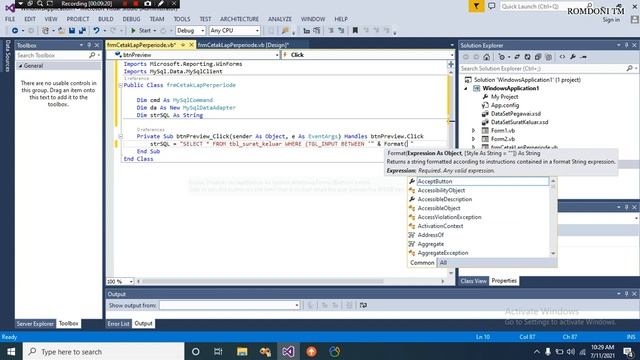This screenshot has height=360, width=640.
Task: Expand the Form2.vb tree node
Action: click(473, 139)
